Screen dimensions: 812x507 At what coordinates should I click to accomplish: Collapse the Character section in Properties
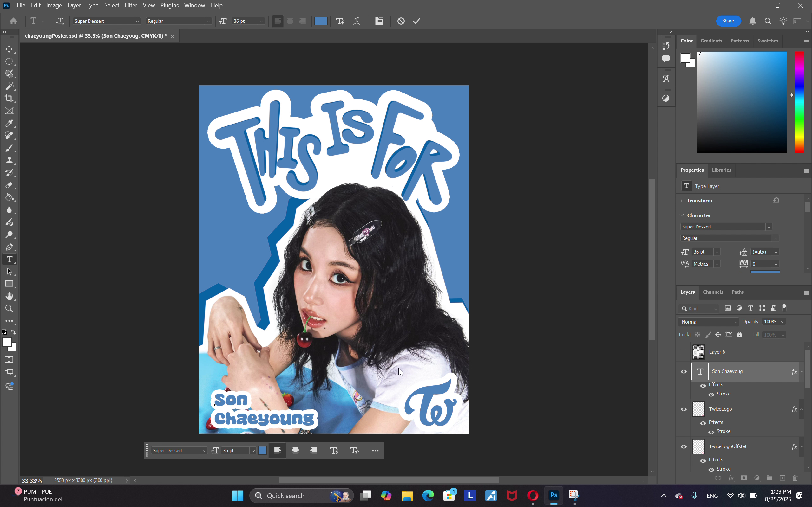click(x=682, y=215)
